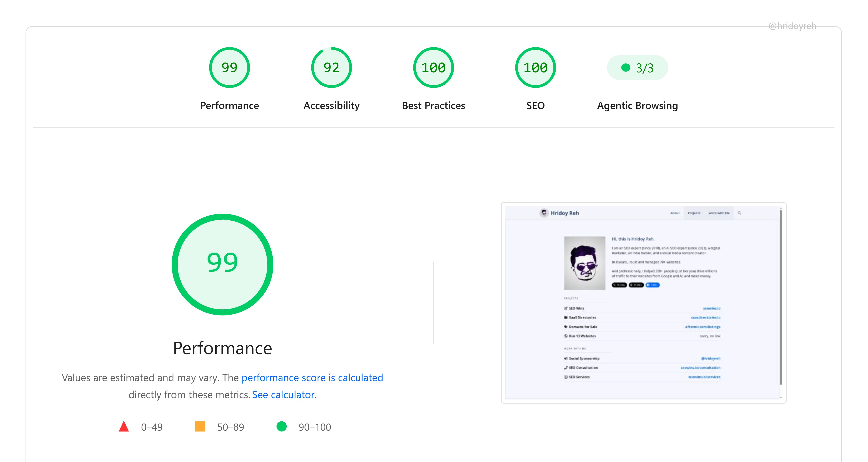Click the 'SEO' category label
This screenshot has height=462, width=868.
coord(535,105)
